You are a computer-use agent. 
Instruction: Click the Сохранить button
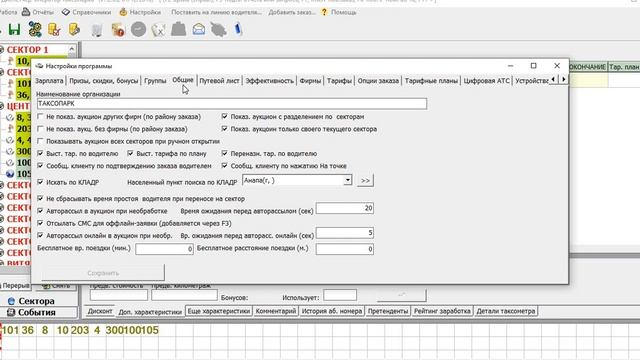click(x=103, y=273)
